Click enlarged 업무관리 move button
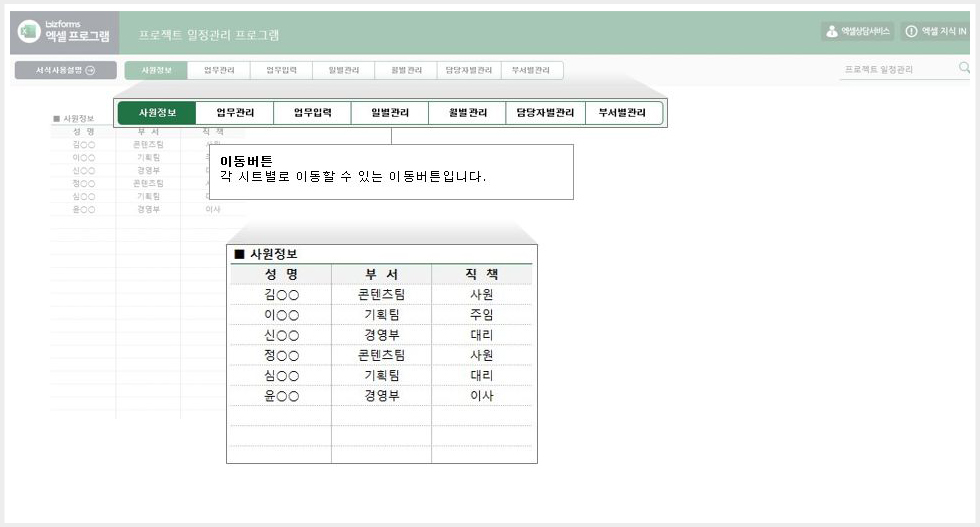Screen dimensions: 980x527 (x=235, y=113)
